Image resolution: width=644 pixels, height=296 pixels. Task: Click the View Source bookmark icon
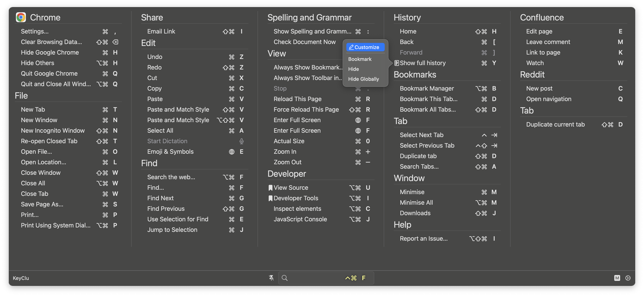(270, 188)
